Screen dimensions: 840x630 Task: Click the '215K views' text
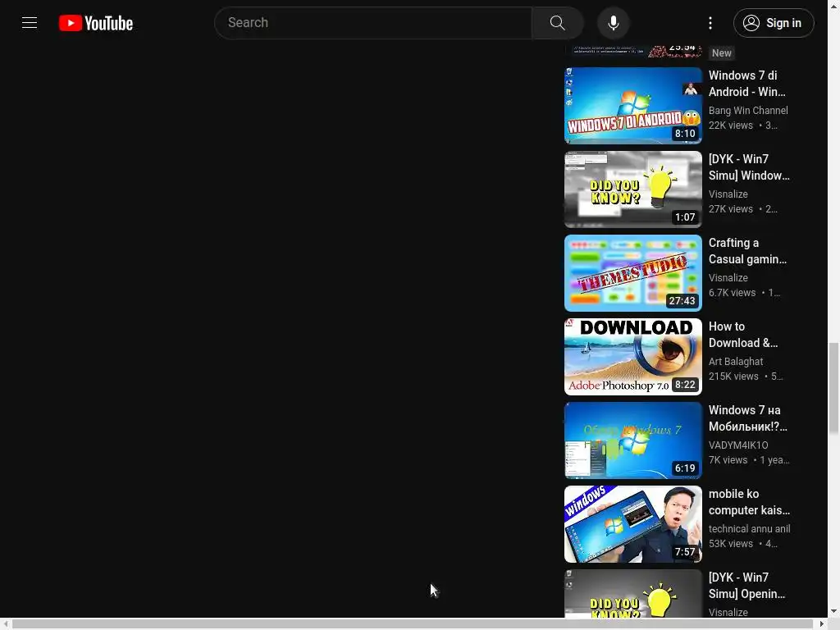(733, 376)
